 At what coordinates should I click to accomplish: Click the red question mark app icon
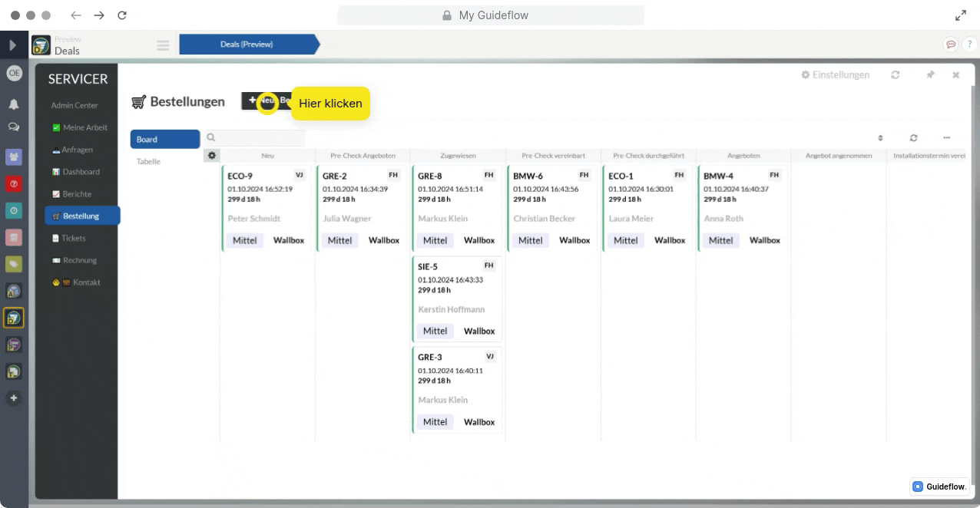pos(14,183)
